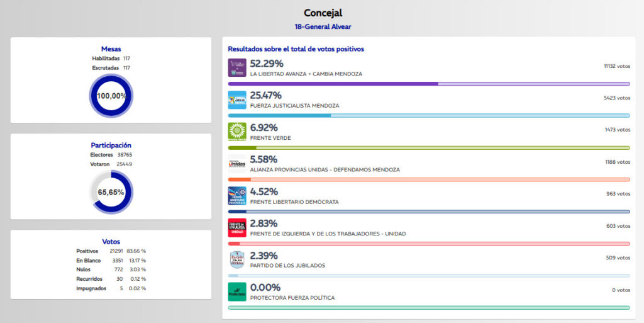Viewport: 644px width, 323px height.
Task: Click the Frente de Izquierda Unidad logo
Action: point(237,227)
